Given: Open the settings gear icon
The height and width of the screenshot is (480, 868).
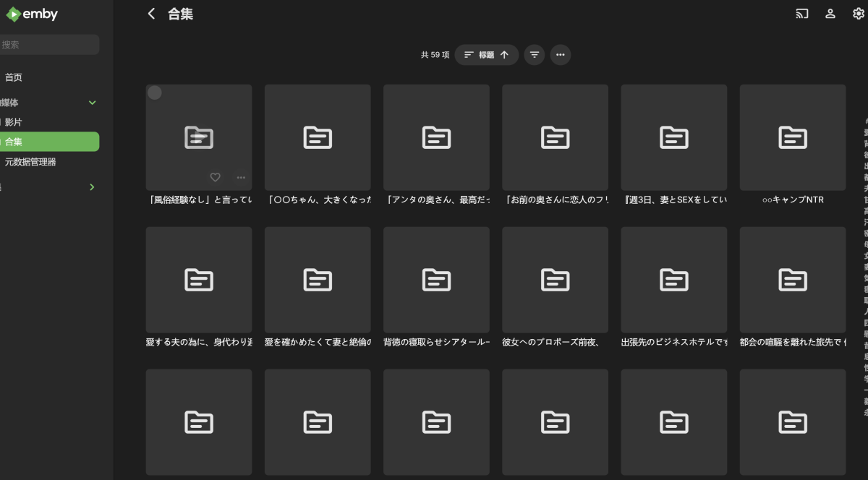Looking at the screenshot, I should [x=859, y=14].
